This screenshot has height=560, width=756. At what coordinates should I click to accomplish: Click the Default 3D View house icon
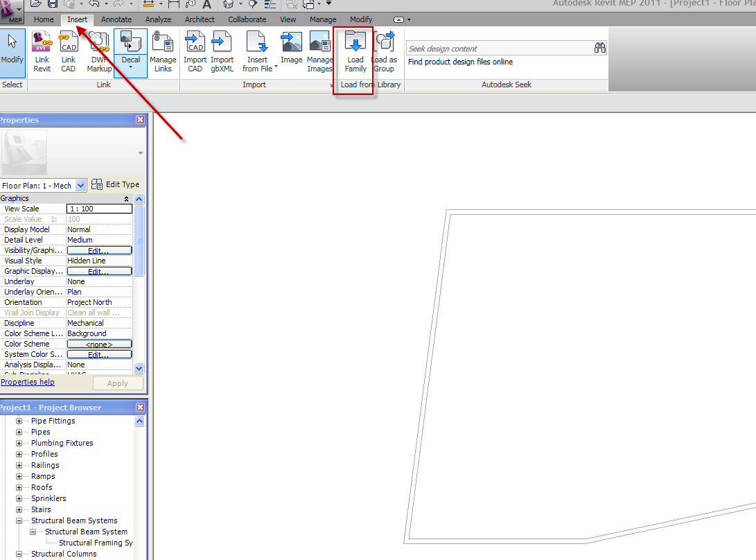tap(229, 4)
